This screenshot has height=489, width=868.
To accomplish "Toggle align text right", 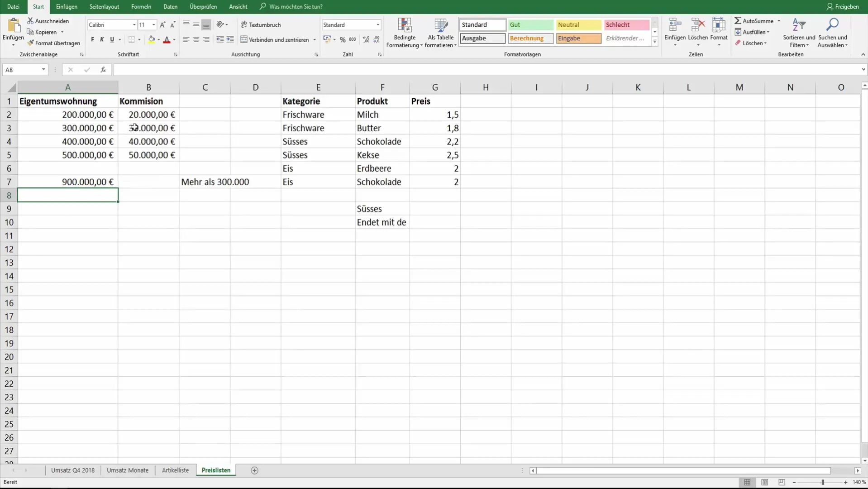I will coord(206,40).
